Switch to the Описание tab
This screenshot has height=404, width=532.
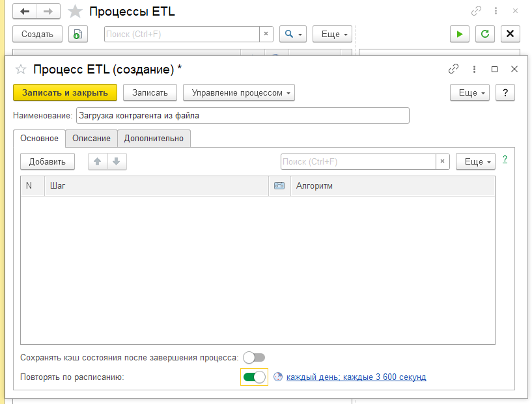pyautogui.click(x=92, y=138)
